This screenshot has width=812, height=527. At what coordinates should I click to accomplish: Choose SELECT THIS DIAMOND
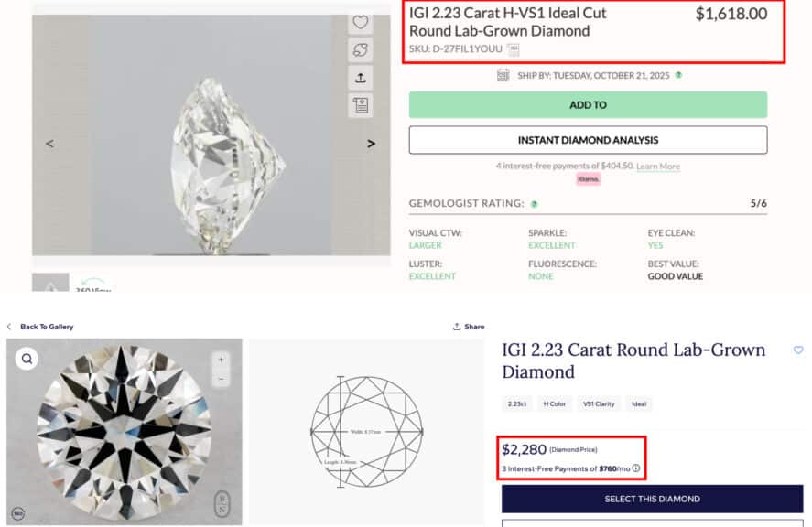653,499
